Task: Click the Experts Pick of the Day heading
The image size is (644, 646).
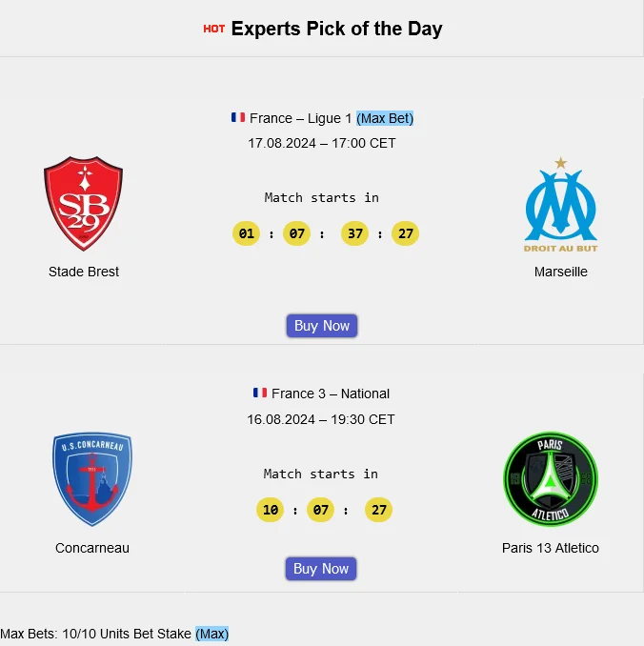Action: coord(336,29)
